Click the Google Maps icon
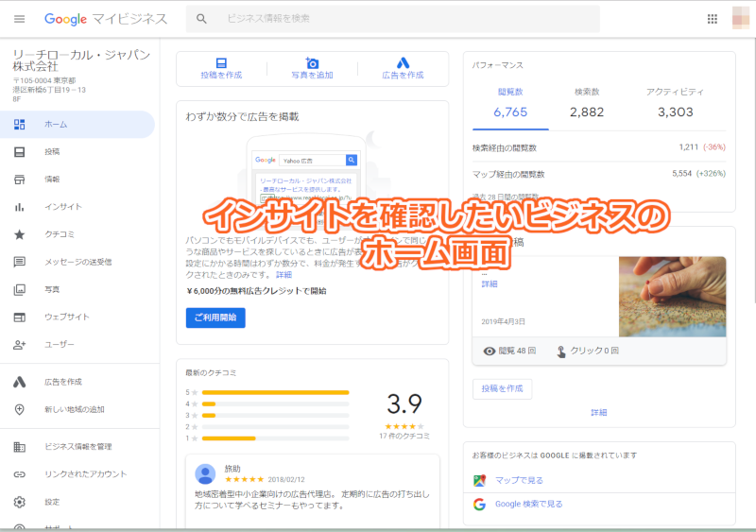Screen dimensions: 756x532 [x=479, y=480]
